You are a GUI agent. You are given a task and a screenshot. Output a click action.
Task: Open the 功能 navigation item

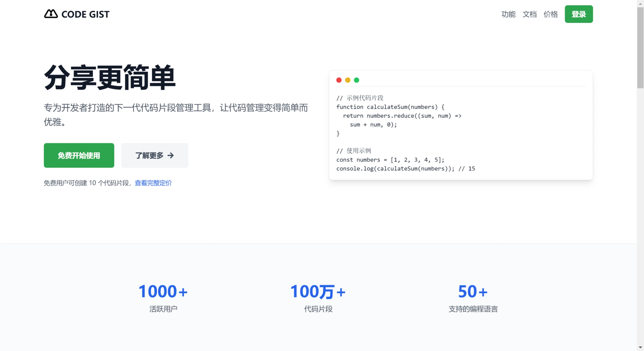coord(508,14)
